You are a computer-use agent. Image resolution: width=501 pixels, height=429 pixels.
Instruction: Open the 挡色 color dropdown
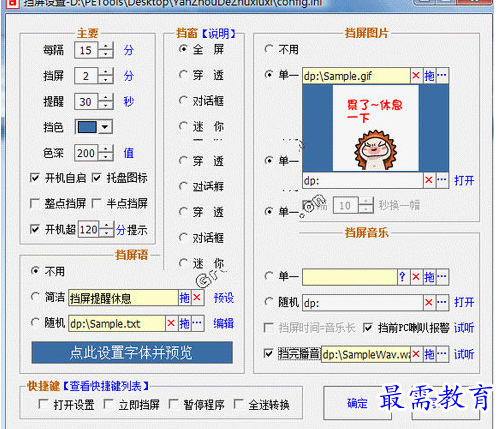pos(105,127)
